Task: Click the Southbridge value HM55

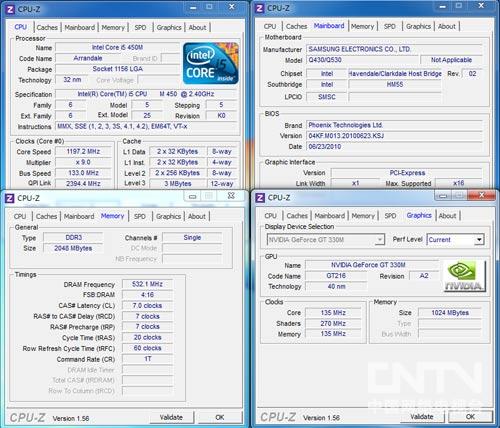Action: click(x=395, y=85)
